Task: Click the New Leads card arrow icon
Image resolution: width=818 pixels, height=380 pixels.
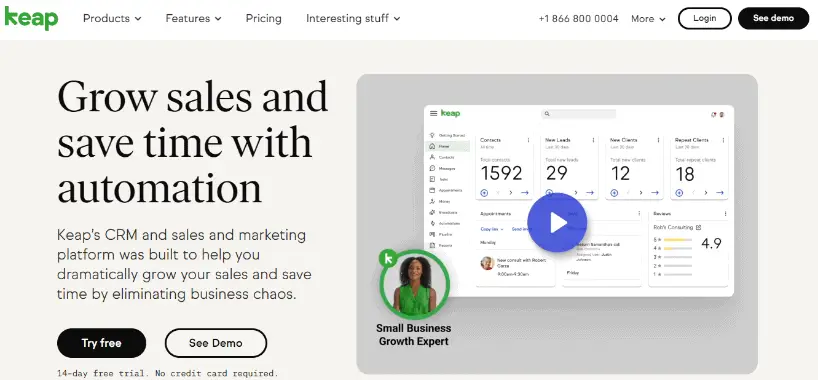Action: (590, 193)
